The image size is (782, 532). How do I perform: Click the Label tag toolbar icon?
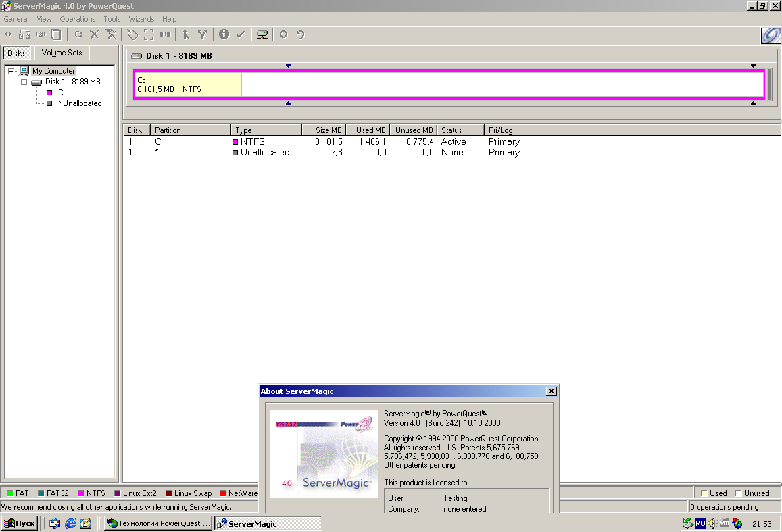133,34
